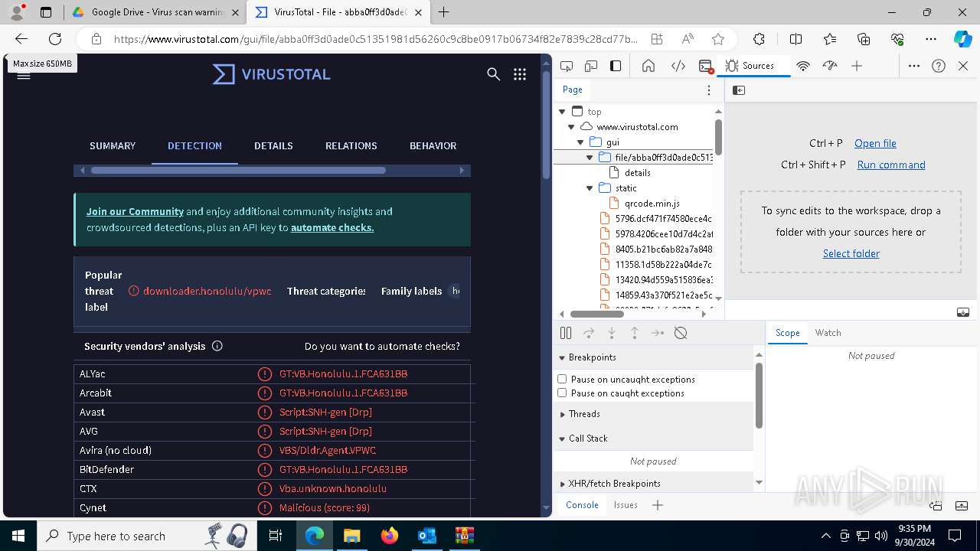
Task: Collapse the gui folder node
Action: (580, 142)
